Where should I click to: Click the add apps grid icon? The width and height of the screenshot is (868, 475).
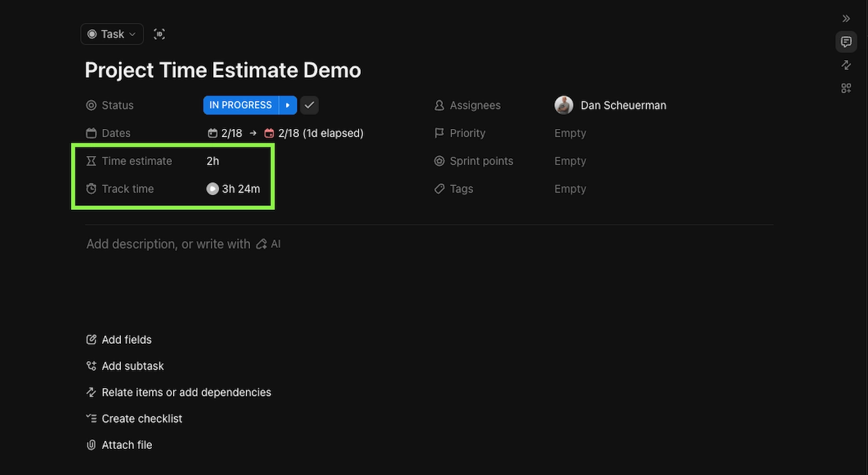pos(846,88)
